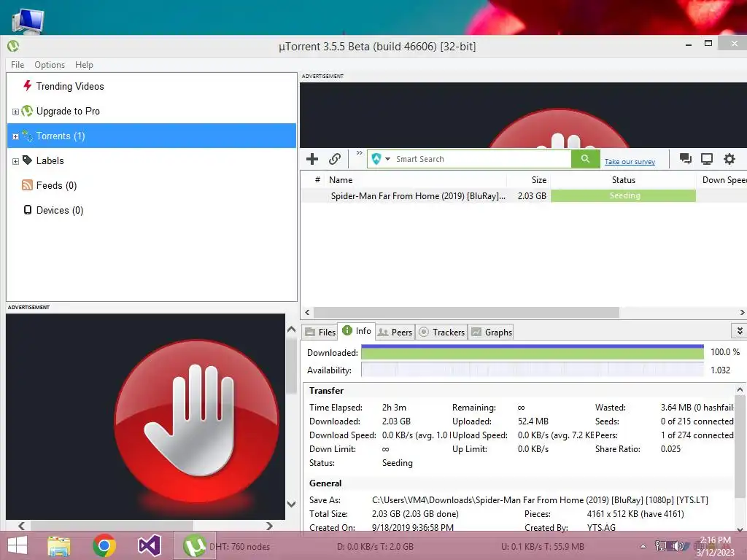
Task: Click the monitor remote icon in toolbar
Action: (x=706, y=158)
